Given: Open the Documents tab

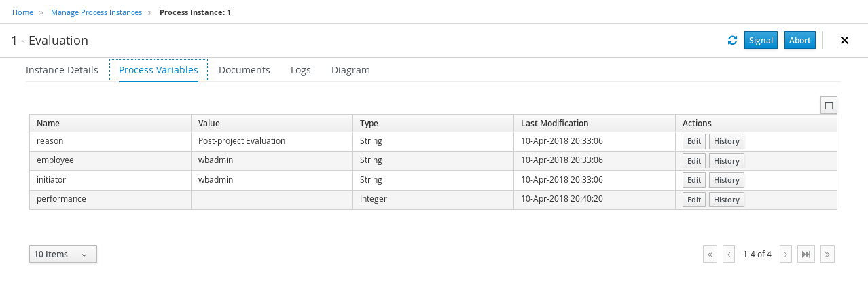Looking at the screenshot, I should 245,70.
